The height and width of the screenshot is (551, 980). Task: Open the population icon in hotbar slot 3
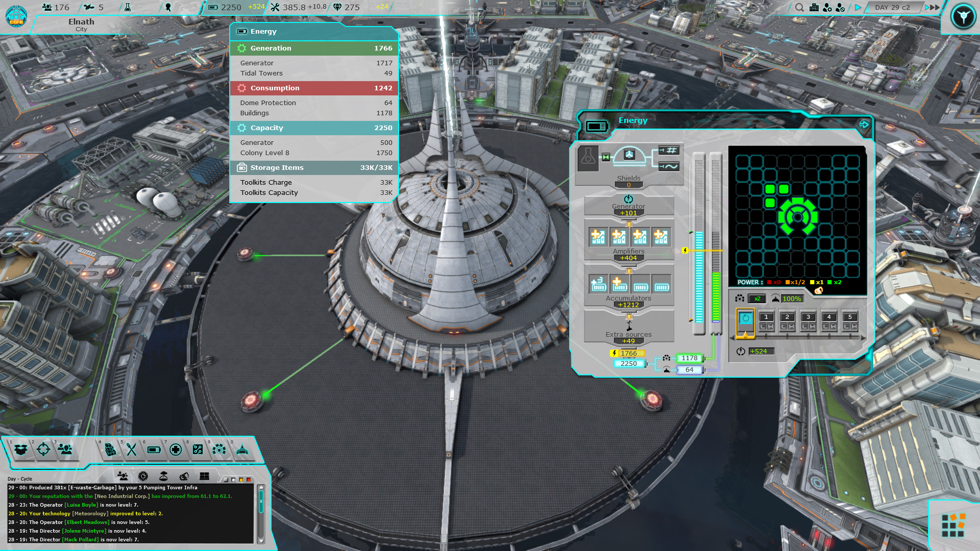pos(65,449)
